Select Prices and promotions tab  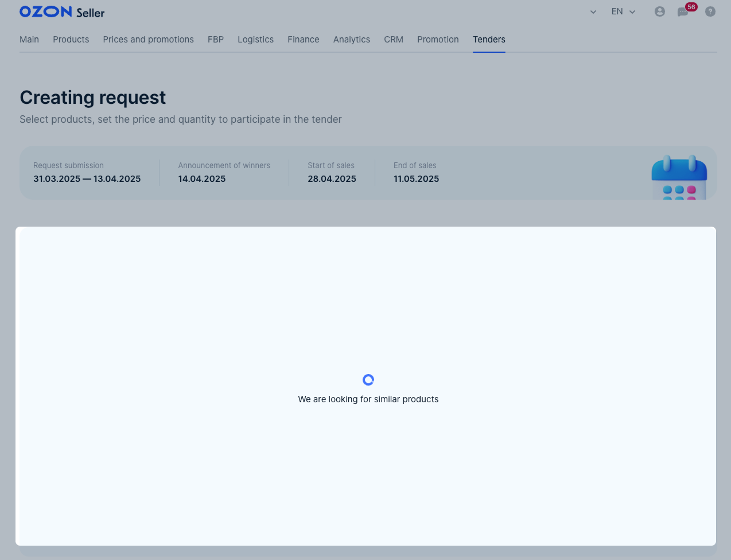[149, 40]
